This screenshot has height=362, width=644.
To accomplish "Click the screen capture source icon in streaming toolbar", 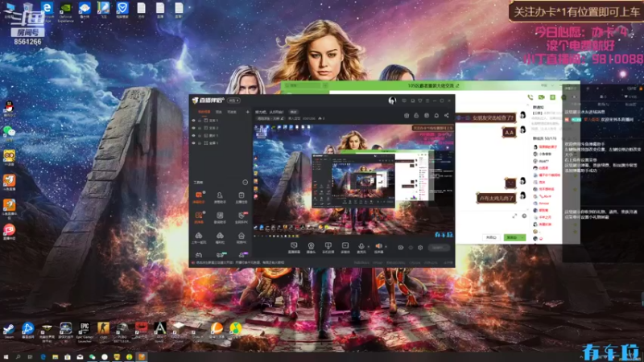I will 294,247.
